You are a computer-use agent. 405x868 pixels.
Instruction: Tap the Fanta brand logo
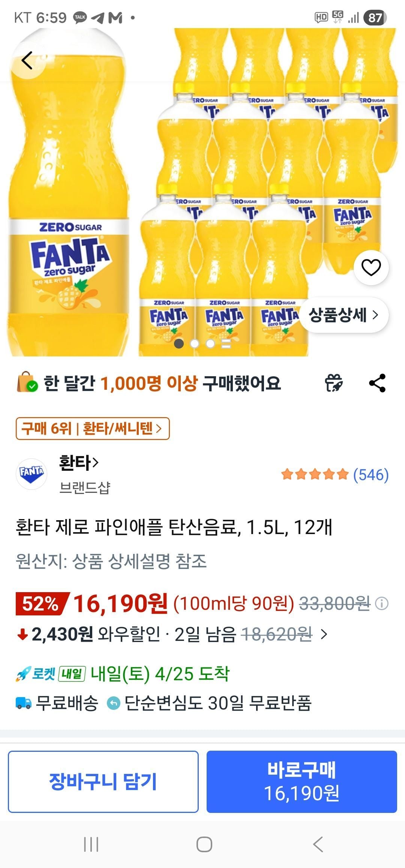31,473
